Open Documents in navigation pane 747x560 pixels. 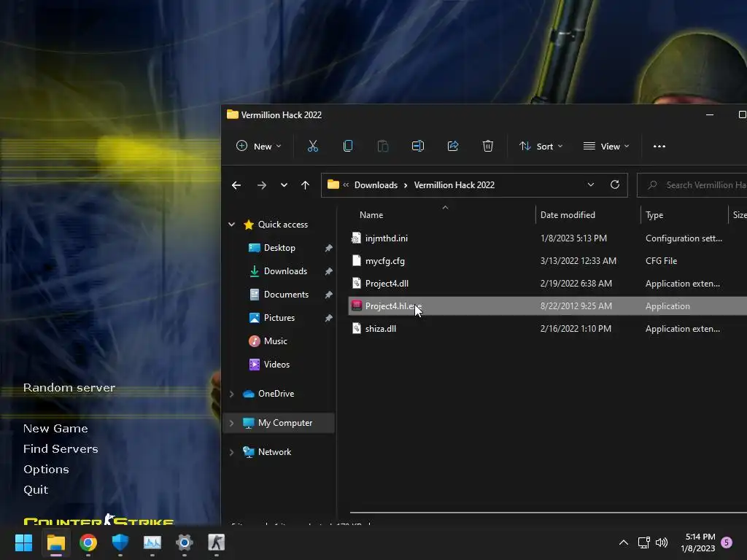pos(286,295)
